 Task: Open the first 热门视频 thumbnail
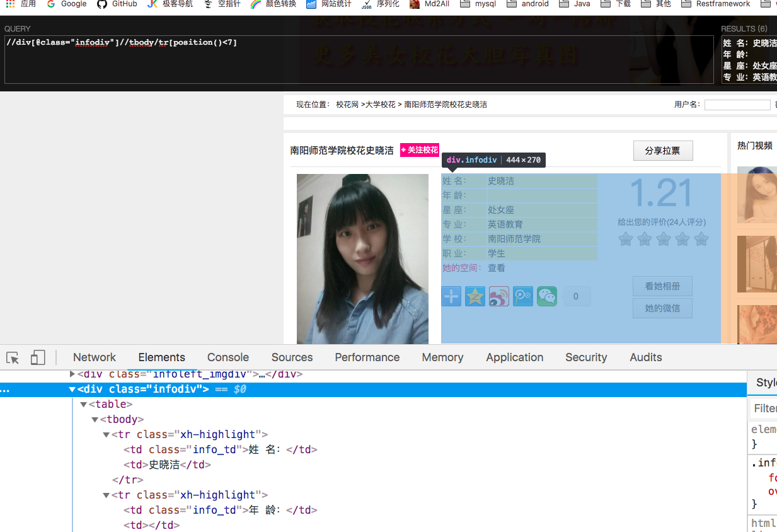click(x=757, y=195)
